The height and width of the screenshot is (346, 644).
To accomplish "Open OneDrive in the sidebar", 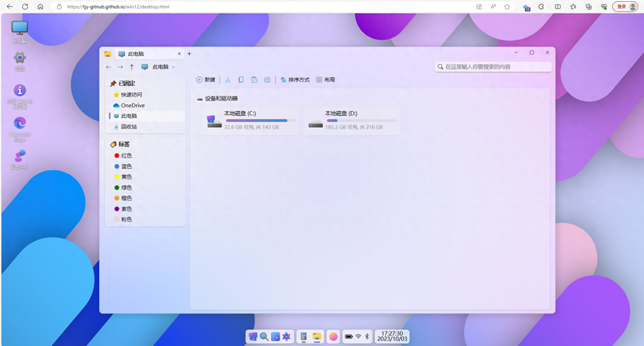I will [x=146, y=105].
